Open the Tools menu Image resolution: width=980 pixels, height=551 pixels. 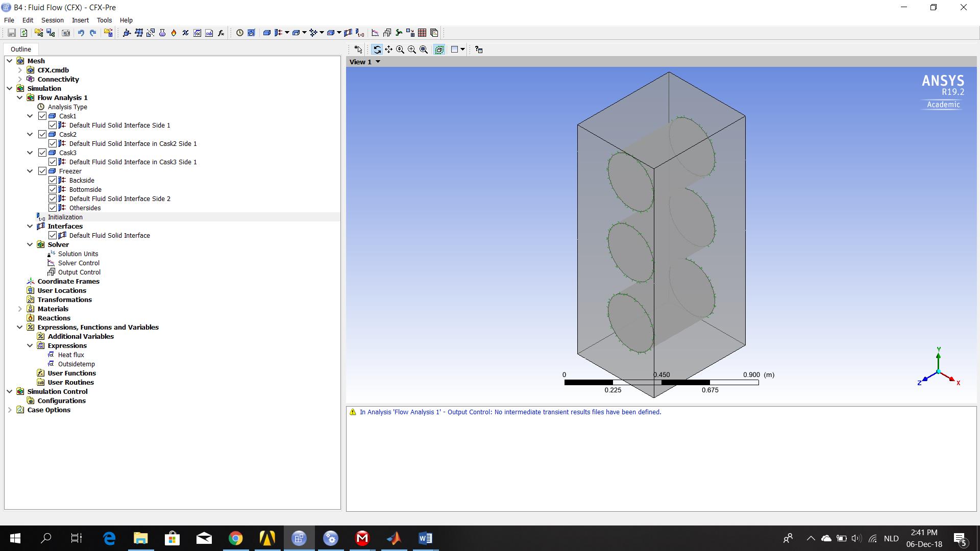(x=104, y=20)
